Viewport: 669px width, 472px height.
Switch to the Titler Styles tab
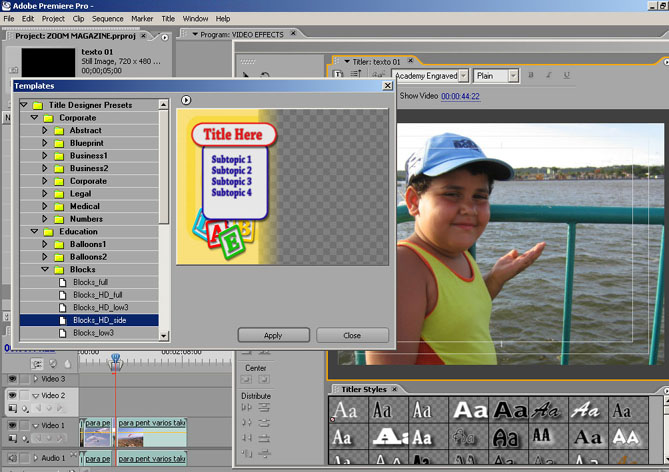363,388
